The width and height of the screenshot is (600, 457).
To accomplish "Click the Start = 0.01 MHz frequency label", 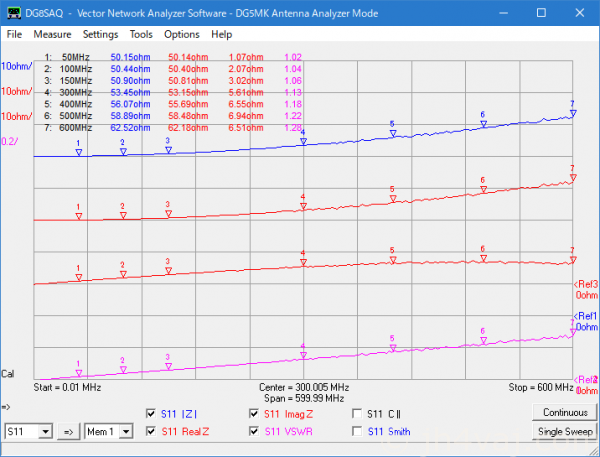I will [68, 386].
